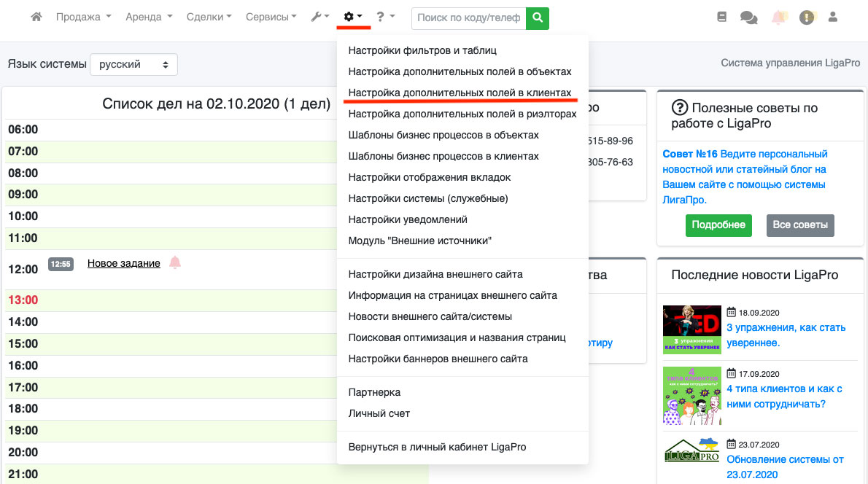This screenshot has height=484, width=868.
Task: Open the book icon in top bar
Action: click(722, 17)
